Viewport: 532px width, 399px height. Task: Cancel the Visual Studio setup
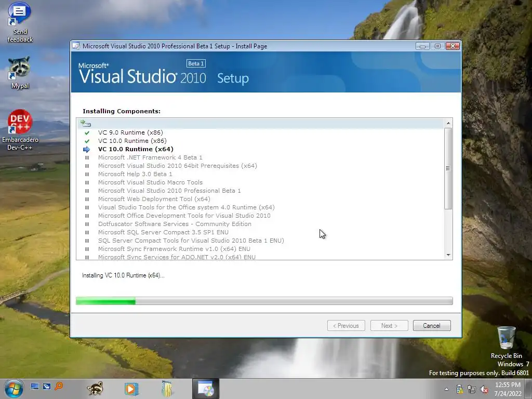[432, 326]
